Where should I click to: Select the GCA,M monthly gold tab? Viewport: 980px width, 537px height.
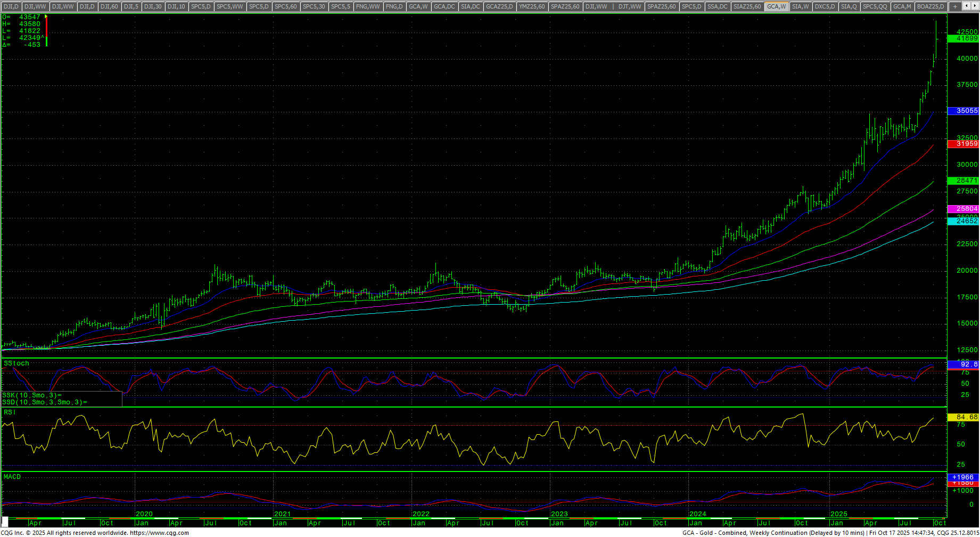click(902, 6)
